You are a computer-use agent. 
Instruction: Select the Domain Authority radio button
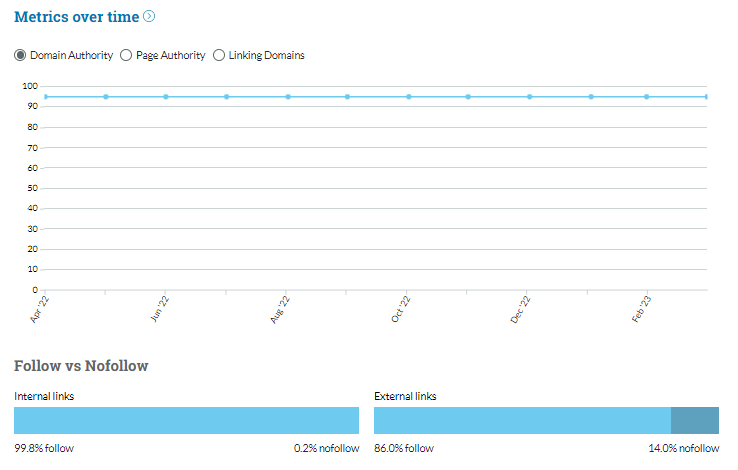(x=20, y=55)
